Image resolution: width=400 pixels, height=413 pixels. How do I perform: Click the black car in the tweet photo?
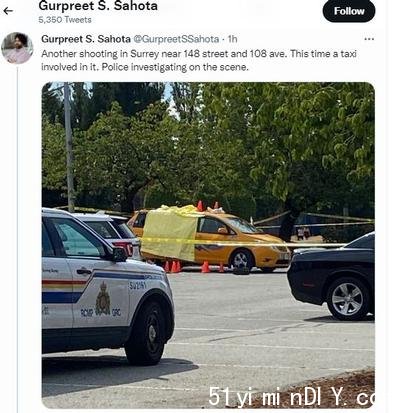click(331, 278)
